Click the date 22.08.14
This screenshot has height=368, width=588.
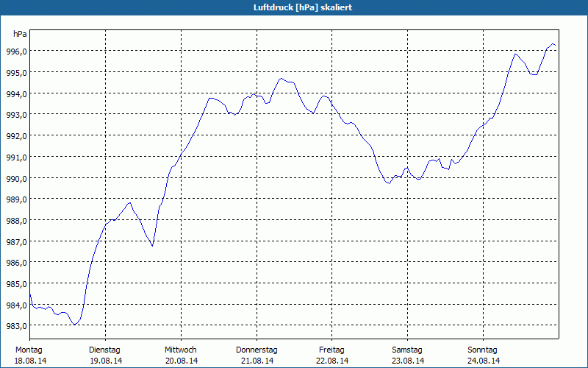pos(332,361)
